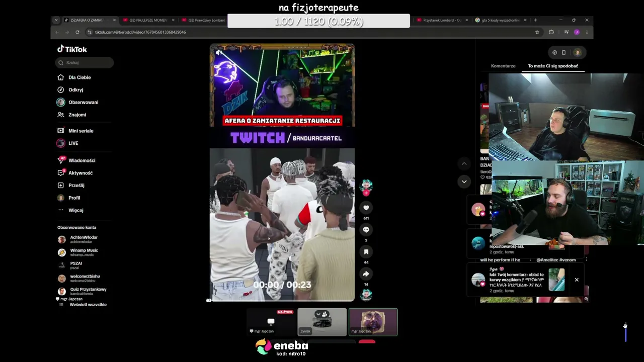This screenshot has width=644, height=362.
Task: Open AchtenWłodar followed account
Action: [77, 239]
